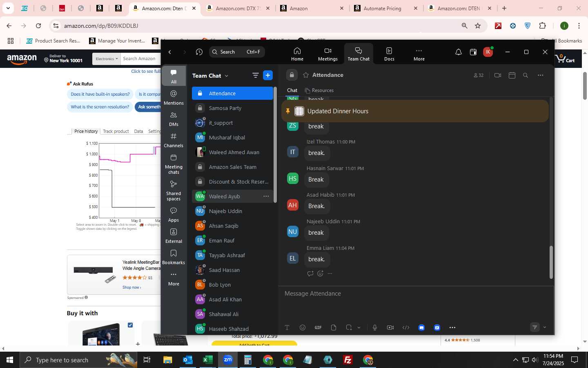The width and height of the screenshot is (588, 368).
Task: Open Bookmarks in Zoom sidebar
Action: (x=174, y=257)
